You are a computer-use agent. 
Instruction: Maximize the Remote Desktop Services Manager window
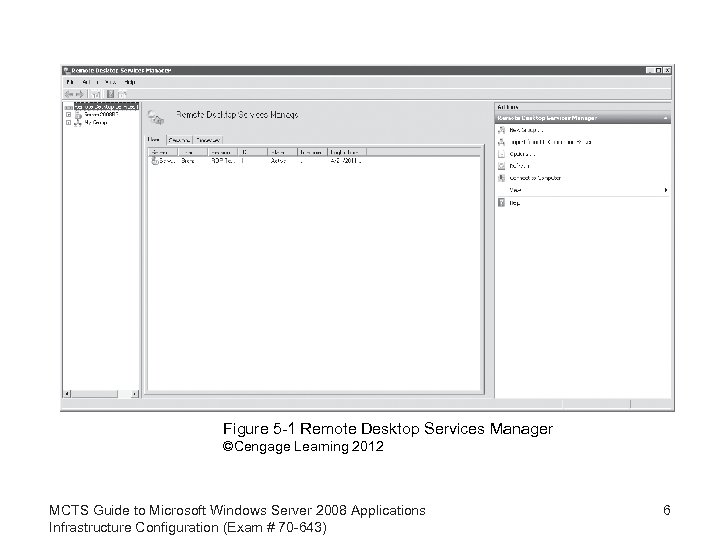(658, 70)
